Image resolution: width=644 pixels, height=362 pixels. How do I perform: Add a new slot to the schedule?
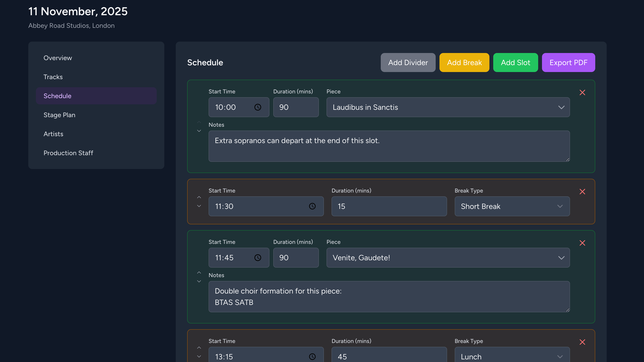516,63
